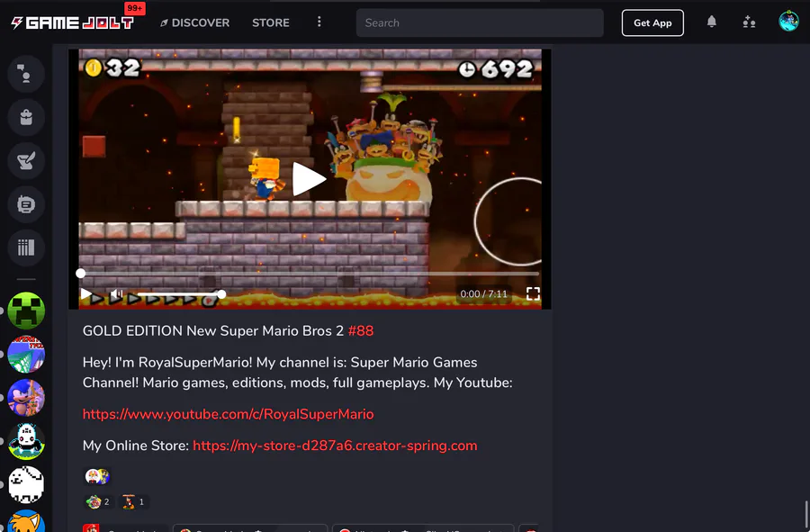Open the chat sidebar icon
810x532 pixels.
(26, 74)
